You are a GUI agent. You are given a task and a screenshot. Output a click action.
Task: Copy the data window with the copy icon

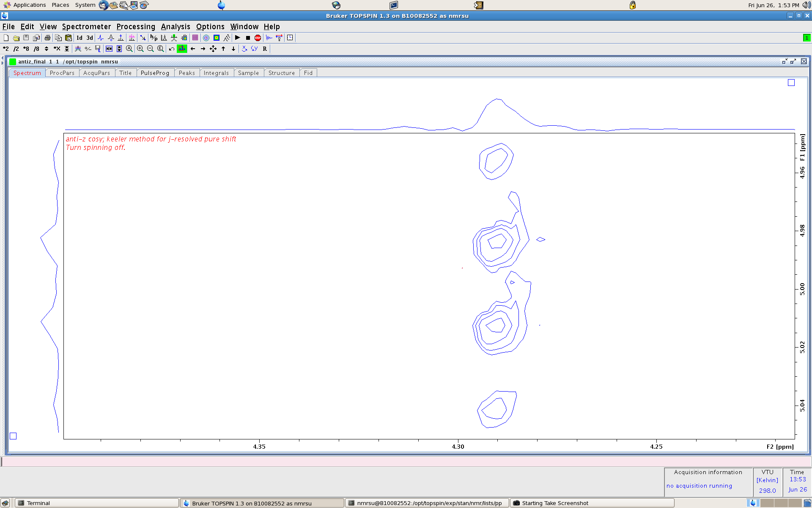pyautogui.click(x=58, y=38)
